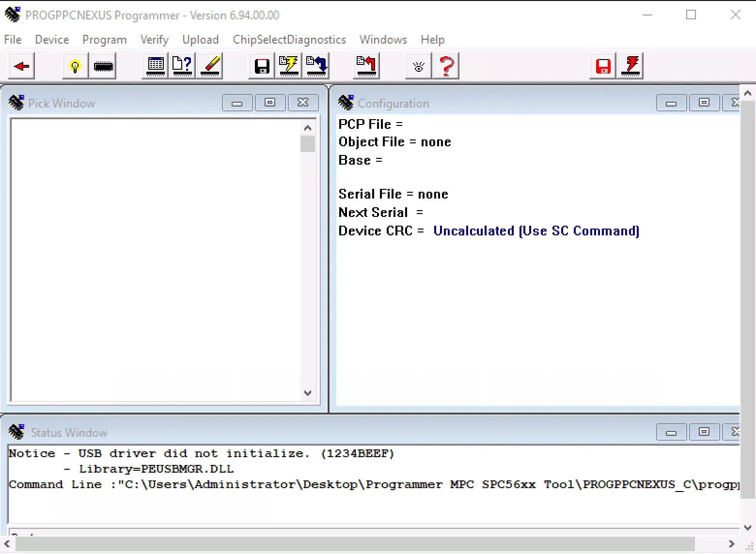The width and height of the screenshot is (756, 554).
Task: Open the Upload menu
Action: click(200, 40)
